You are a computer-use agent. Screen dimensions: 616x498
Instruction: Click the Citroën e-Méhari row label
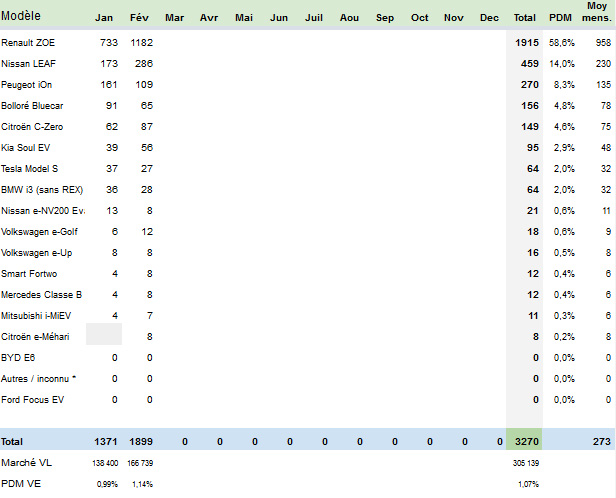(35, 337)
